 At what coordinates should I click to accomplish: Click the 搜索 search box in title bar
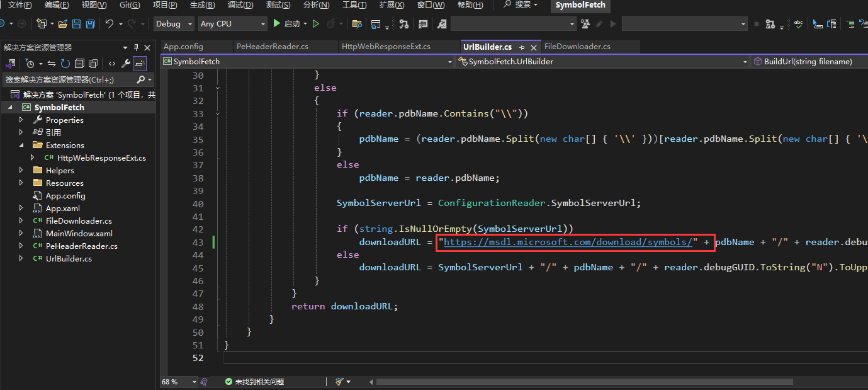tap(521, 5)
